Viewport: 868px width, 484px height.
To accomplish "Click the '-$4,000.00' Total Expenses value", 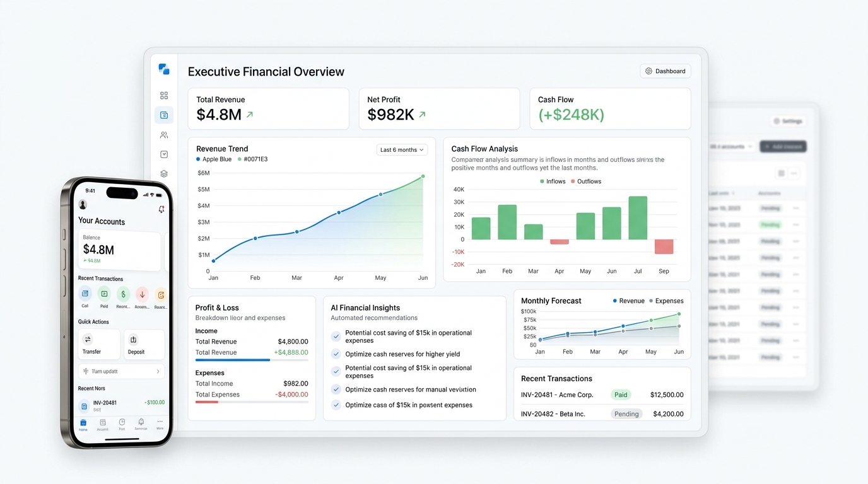I will point(291,395).
